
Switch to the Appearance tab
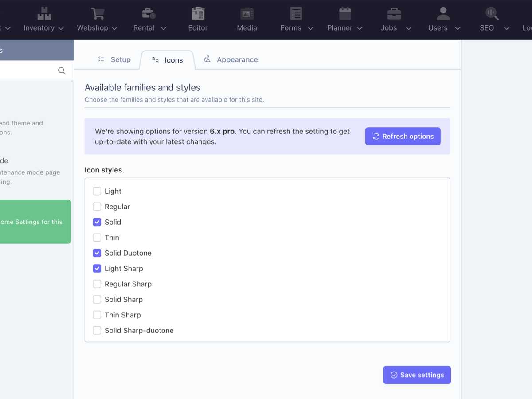tap(231, 59)
